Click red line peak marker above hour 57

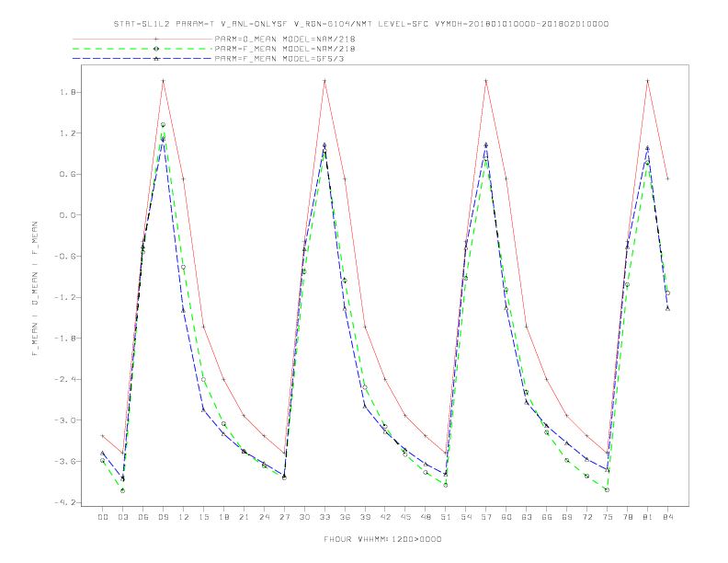coord(486,81)
